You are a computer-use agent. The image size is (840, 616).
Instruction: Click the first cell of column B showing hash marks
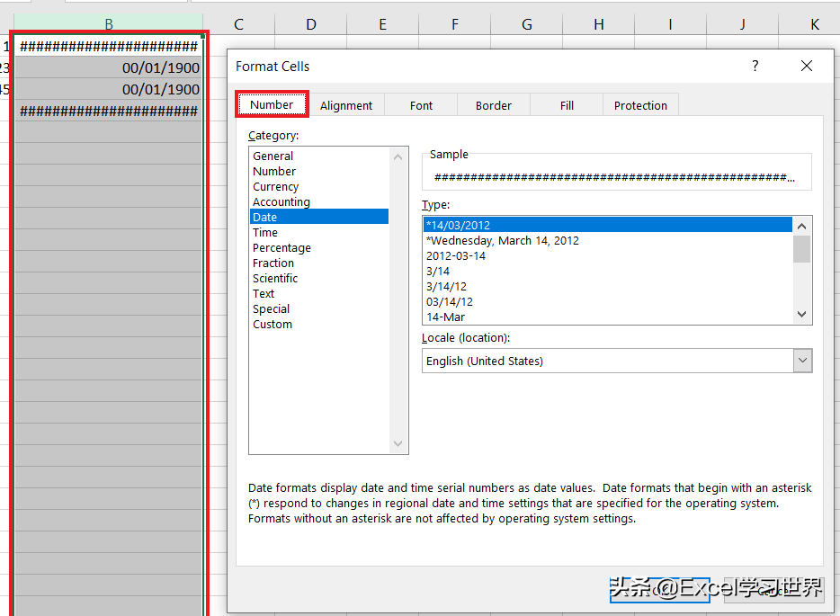[x=109, y=46]
